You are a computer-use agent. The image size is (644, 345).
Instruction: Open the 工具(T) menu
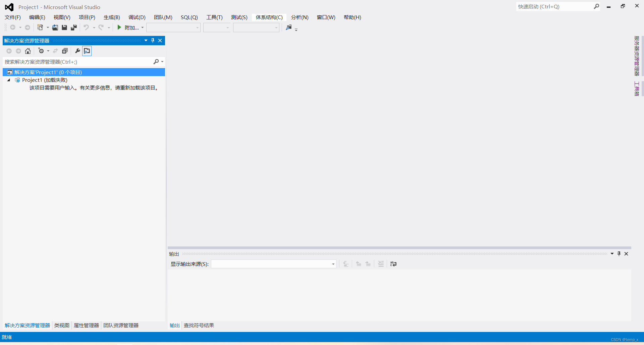click(x=214, y=17)
